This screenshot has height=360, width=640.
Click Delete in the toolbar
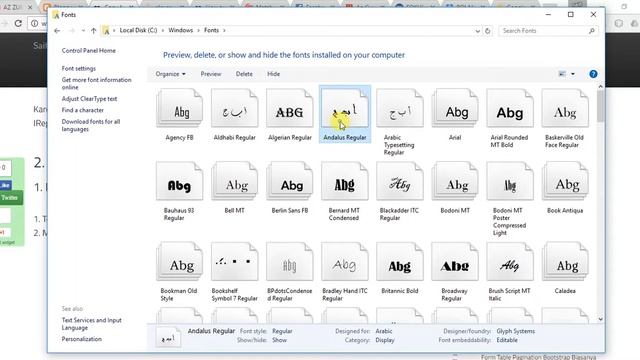244,74
